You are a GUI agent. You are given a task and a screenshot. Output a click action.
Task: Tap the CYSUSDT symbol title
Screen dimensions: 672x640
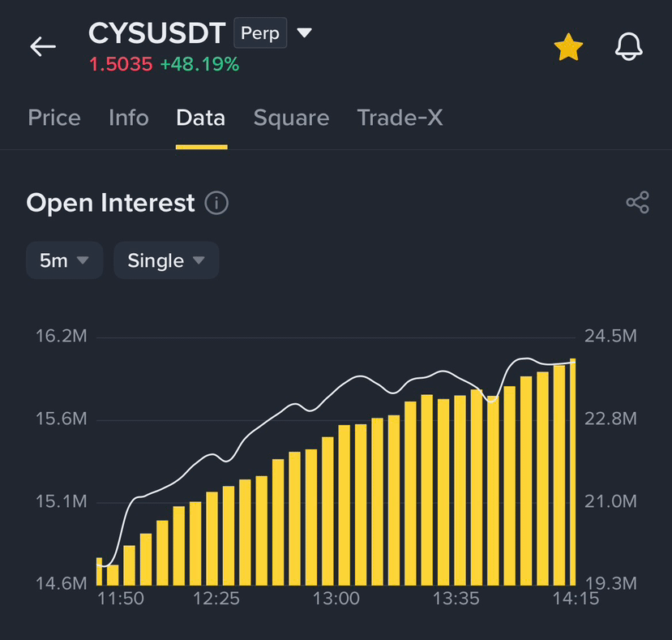click(157, 33)
